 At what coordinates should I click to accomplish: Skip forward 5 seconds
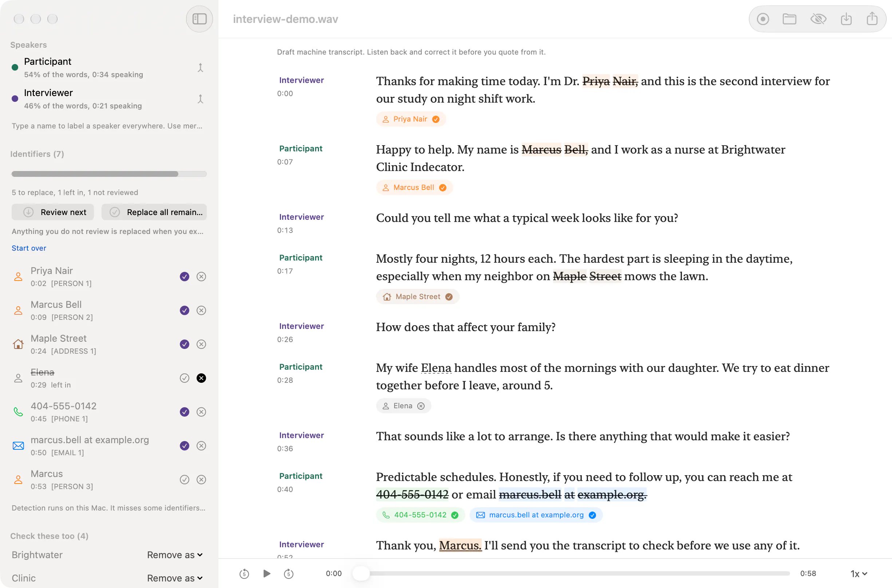pos(288,573)
